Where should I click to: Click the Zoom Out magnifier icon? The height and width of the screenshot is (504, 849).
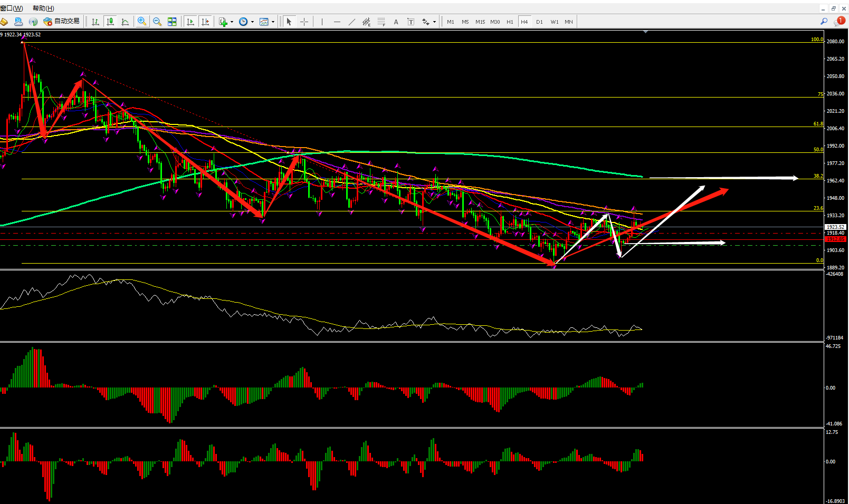click(x=157, y=22)
